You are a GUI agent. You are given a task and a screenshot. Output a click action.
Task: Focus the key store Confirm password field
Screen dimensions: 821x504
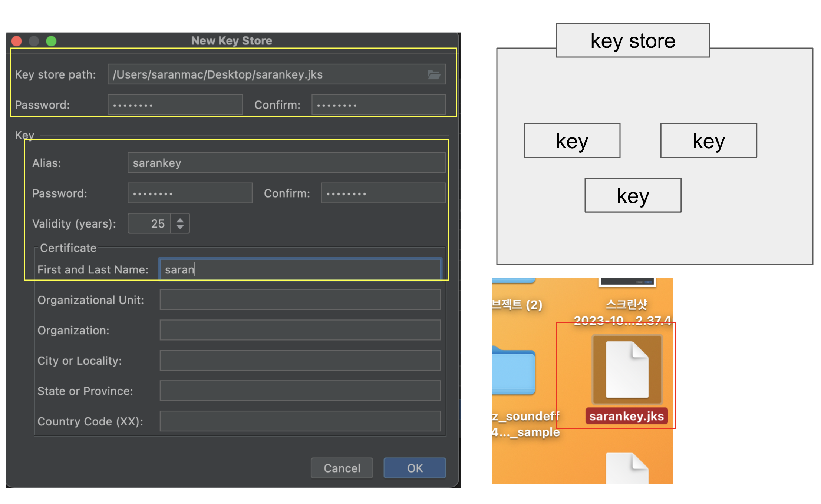[378, 105]
